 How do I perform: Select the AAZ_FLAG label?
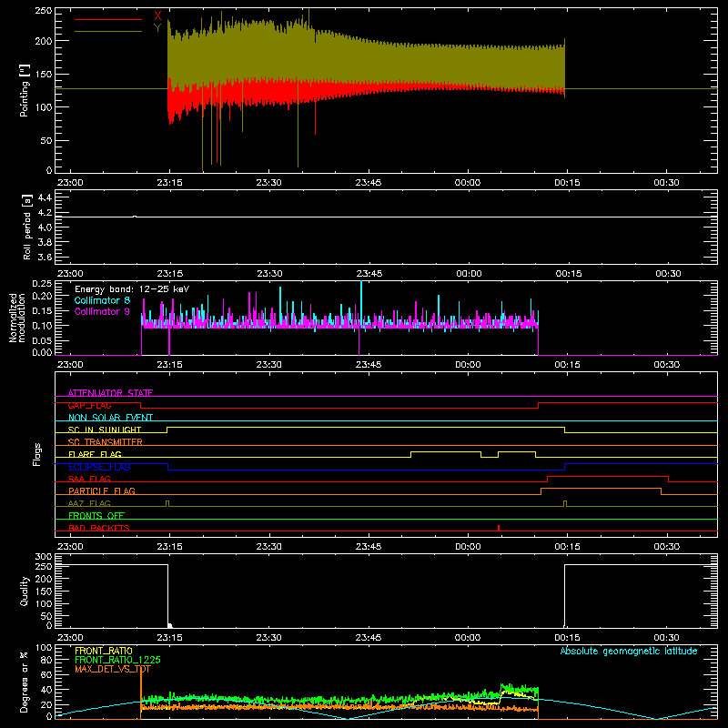click(89, 503)
